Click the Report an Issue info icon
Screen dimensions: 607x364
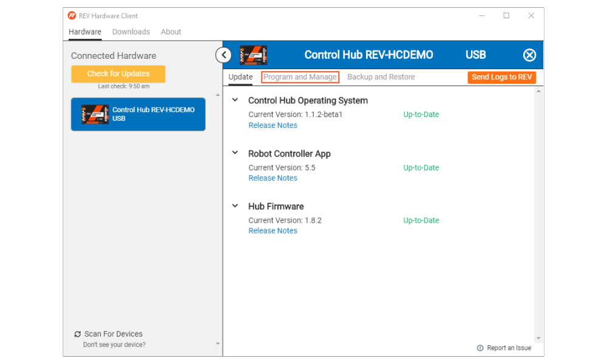(x=480, y=348)
